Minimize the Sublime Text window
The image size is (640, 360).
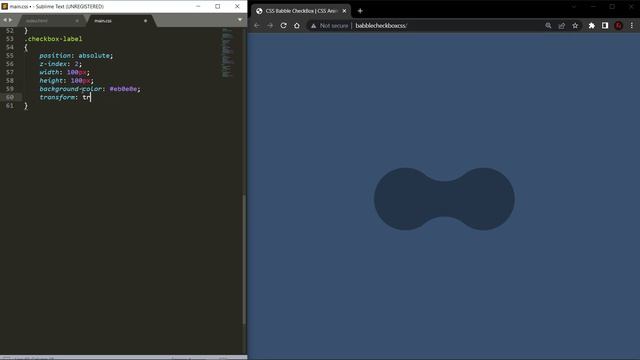[198, 6]
